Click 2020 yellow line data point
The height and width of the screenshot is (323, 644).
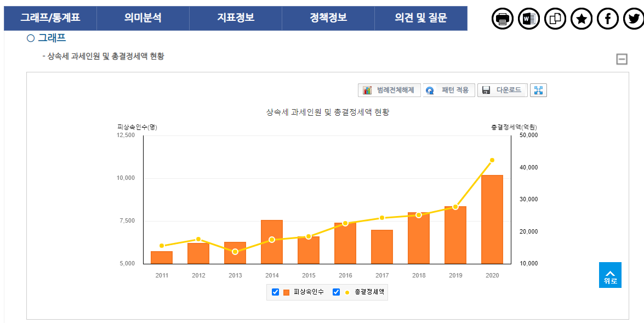(492, 160)
